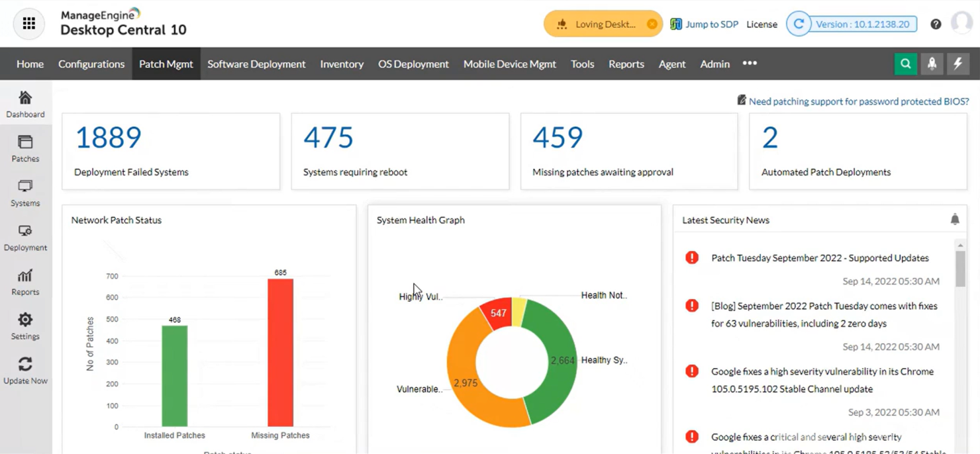
Task: Open Chrome 105.0.5195.102 Stable Channel news item
Action: 822,381
